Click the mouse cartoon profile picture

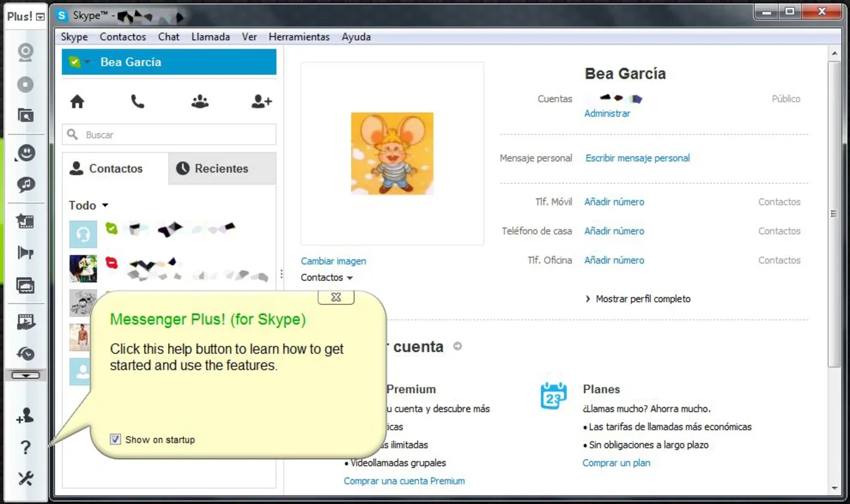point(392,153)
